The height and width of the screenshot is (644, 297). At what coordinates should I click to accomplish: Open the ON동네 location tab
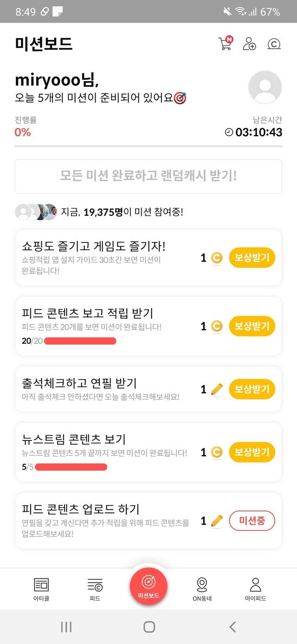(x=202, y=589)
